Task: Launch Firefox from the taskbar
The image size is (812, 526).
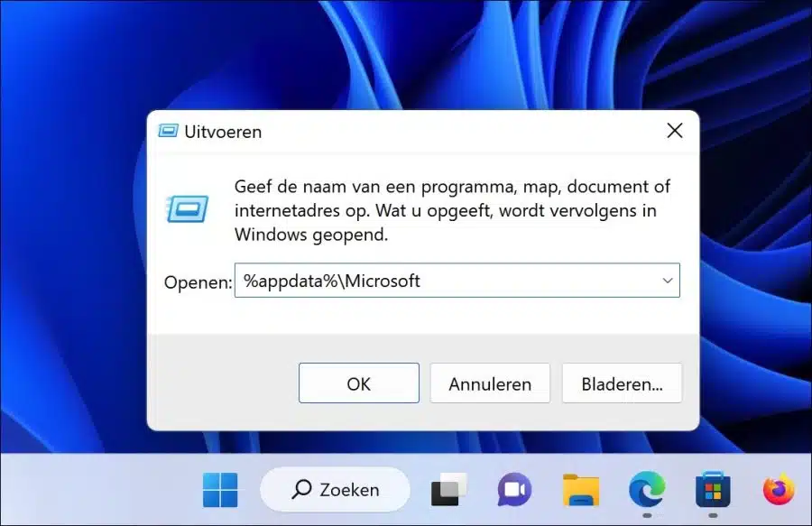Action: 779,489
